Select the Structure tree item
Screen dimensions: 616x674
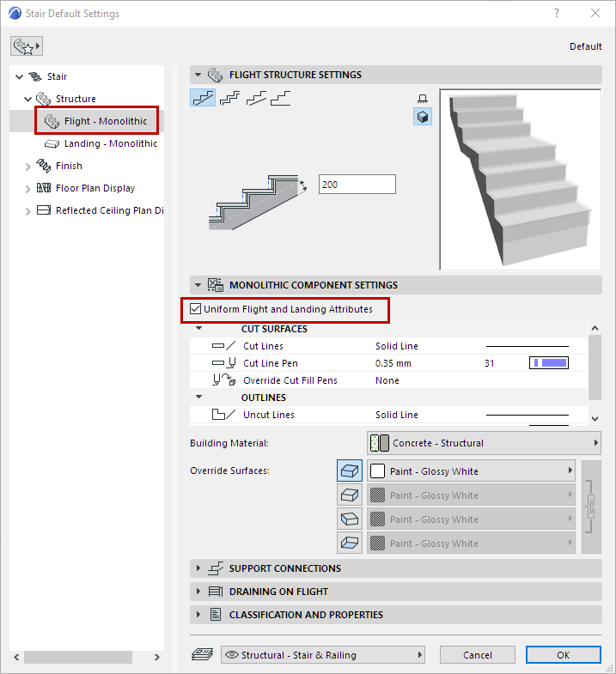76,99
